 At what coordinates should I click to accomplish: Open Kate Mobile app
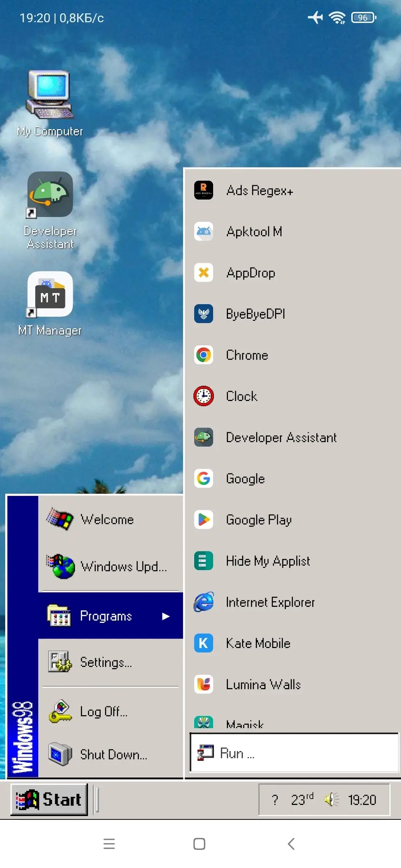click(x=257, y=643)
